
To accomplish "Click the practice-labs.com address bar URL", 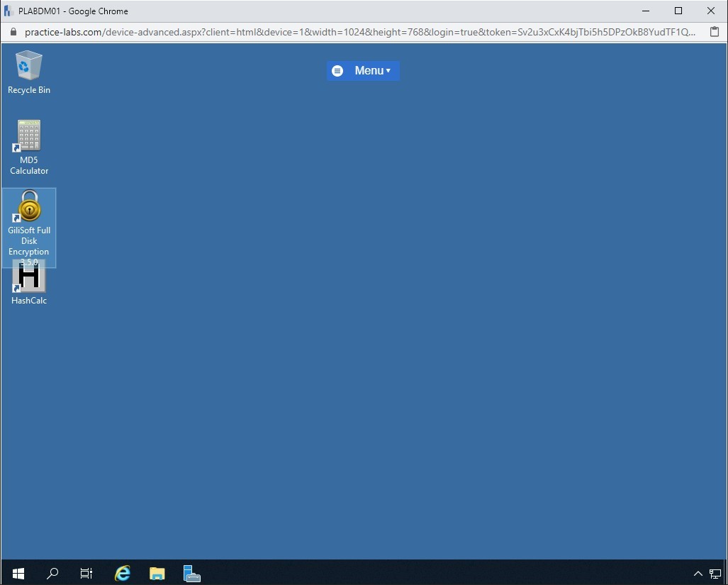I will click(354, 32).
